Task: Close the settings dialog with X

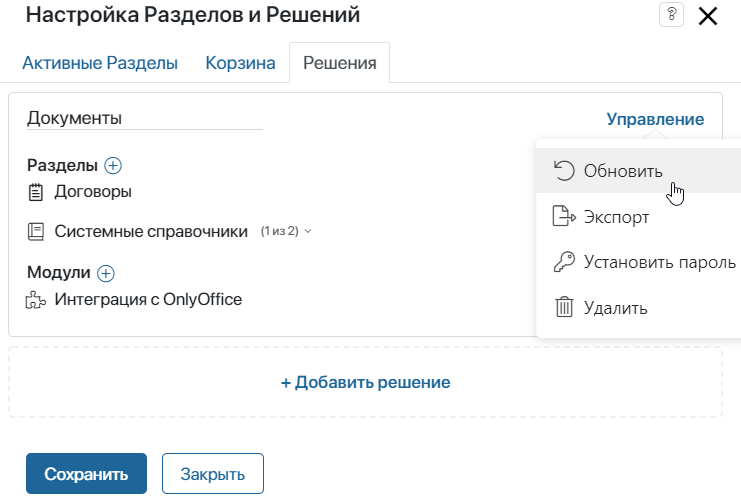Action: click(x=707, y=17)
